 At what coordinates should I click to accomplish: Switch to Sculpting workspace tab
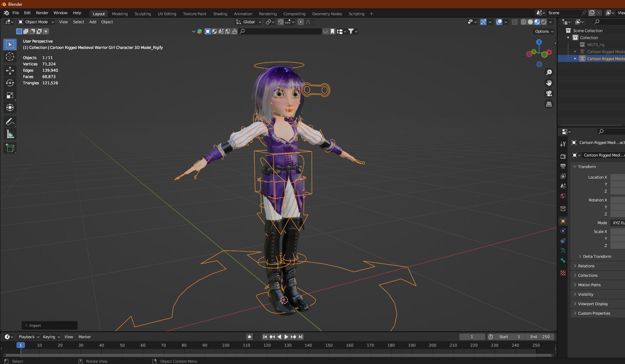pos(142,14)
